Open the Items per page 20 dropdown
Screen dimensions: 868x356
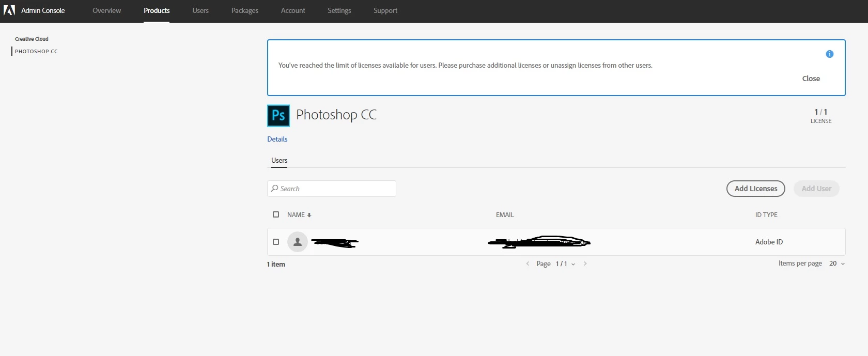click(x=837, y=264)
